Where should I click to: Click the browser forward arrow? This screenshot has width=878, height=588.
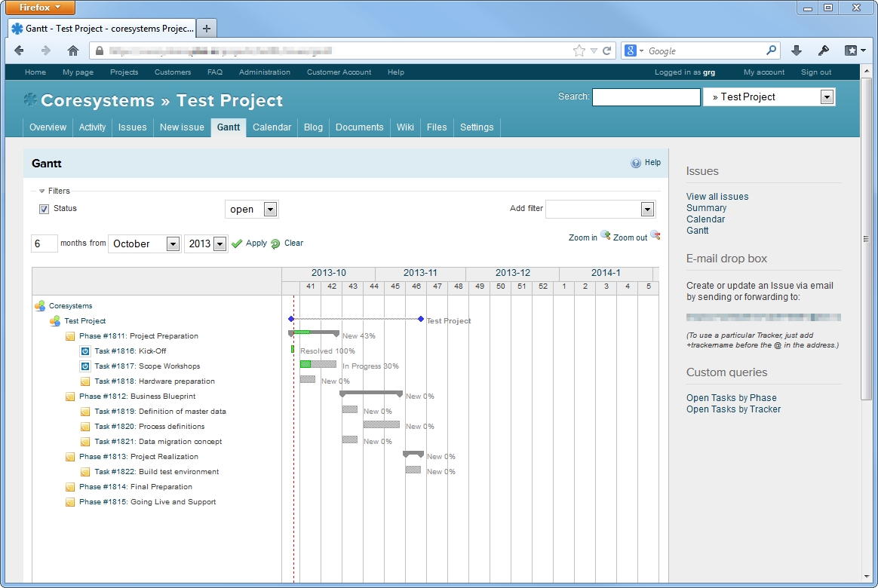[46, 51]
